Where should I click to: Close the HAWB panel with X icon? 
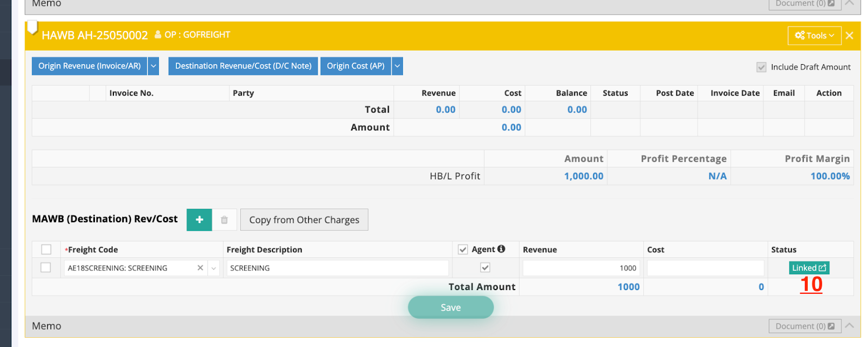[x=849, y=35]
